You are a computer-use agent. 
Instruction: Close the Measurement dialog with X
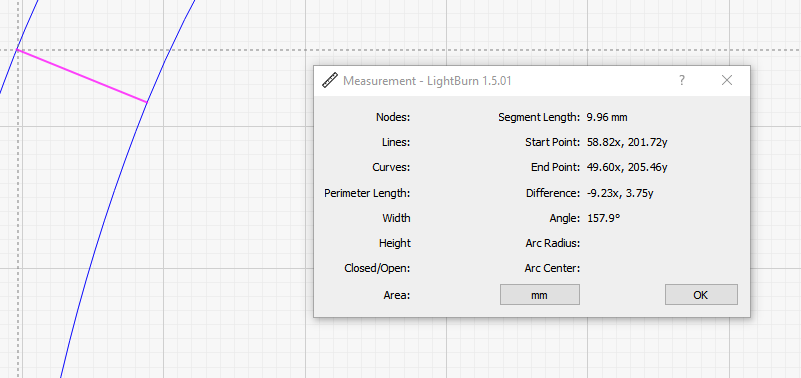727,80
